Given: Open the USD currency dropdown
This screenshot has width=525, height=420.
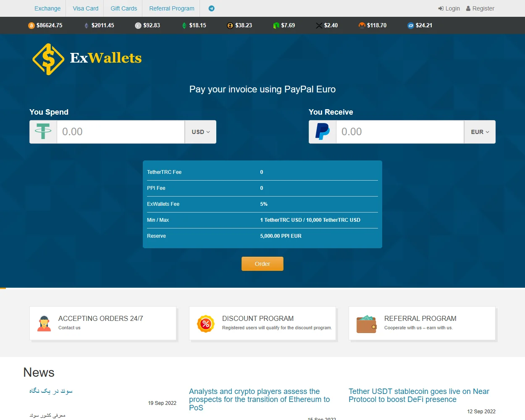Looking at the screenshot, I should pos(201,132).
